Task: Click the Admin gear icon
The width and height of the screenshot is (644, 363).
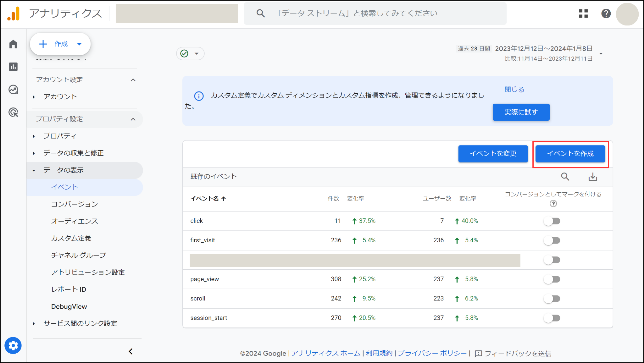Action: (x=13, y=345)
